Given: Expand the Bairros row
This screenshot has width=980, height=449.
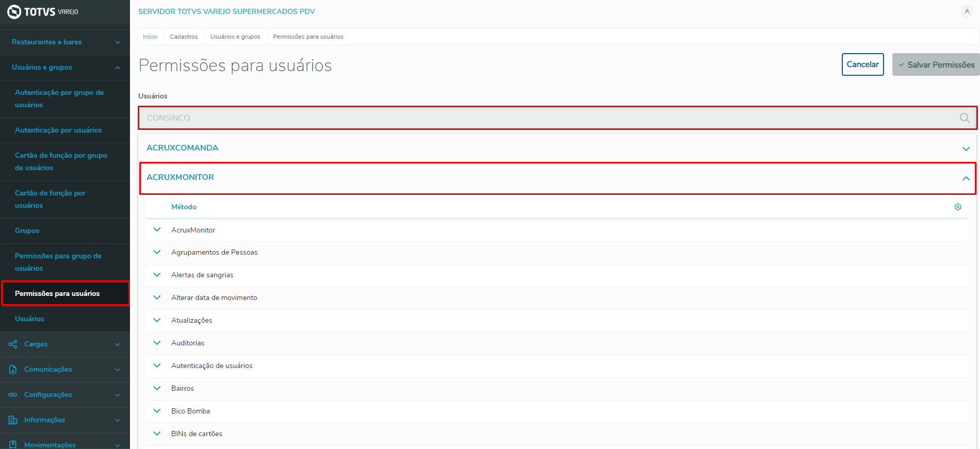Looking at the screenshot, I should click(x=157, y=388).
